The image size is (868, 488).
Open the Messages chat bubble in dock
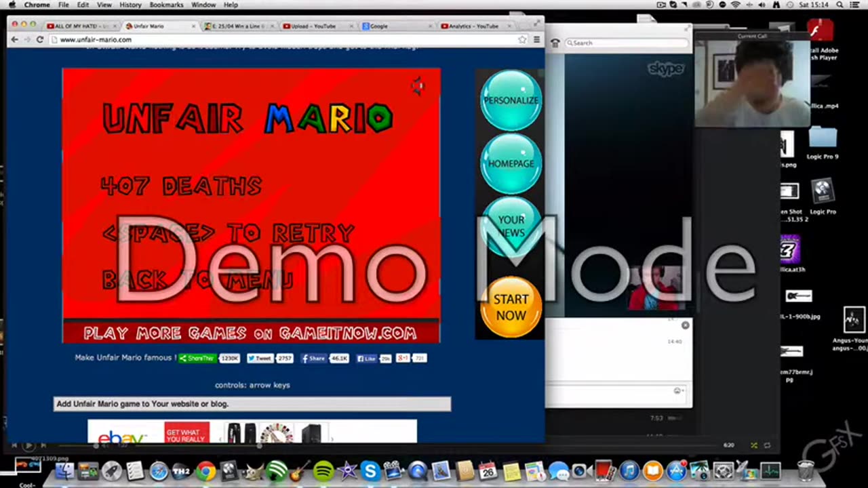[559, 470]
